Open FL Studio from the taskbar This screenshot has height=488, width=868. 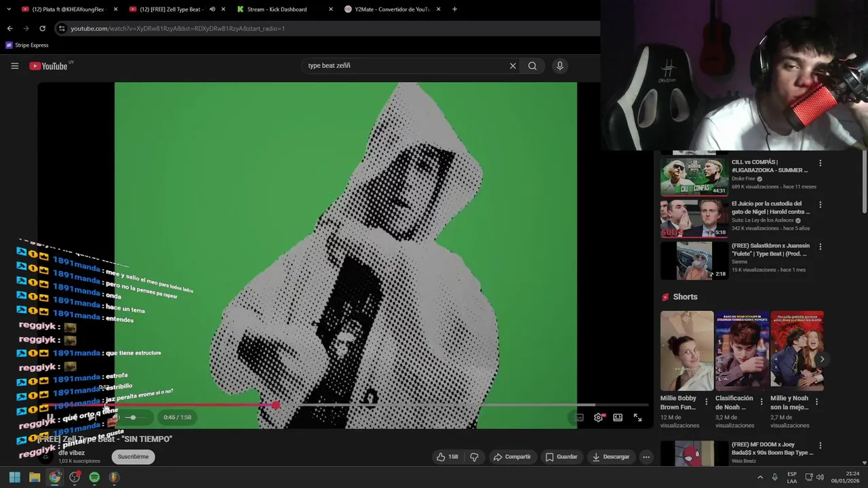click(114, 477)
